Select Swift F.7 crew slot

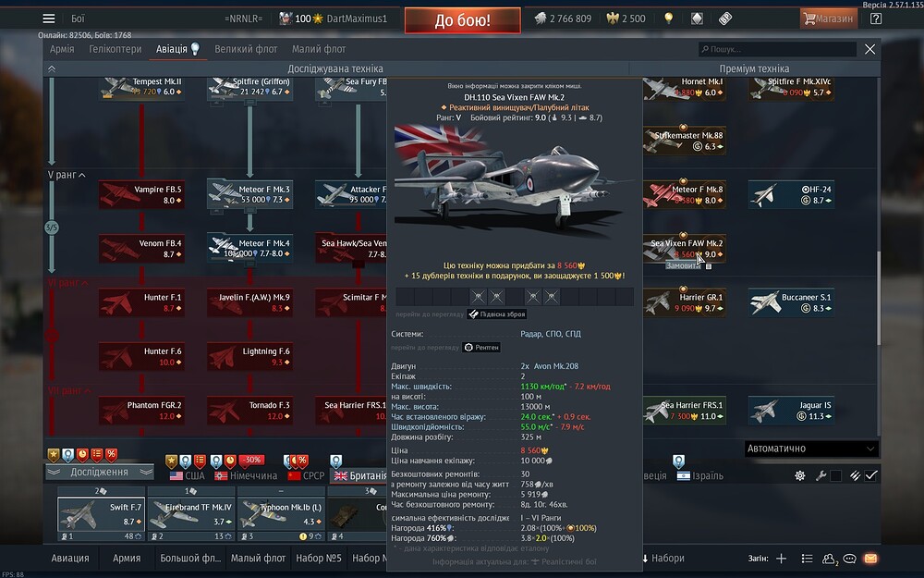[101, 515]
